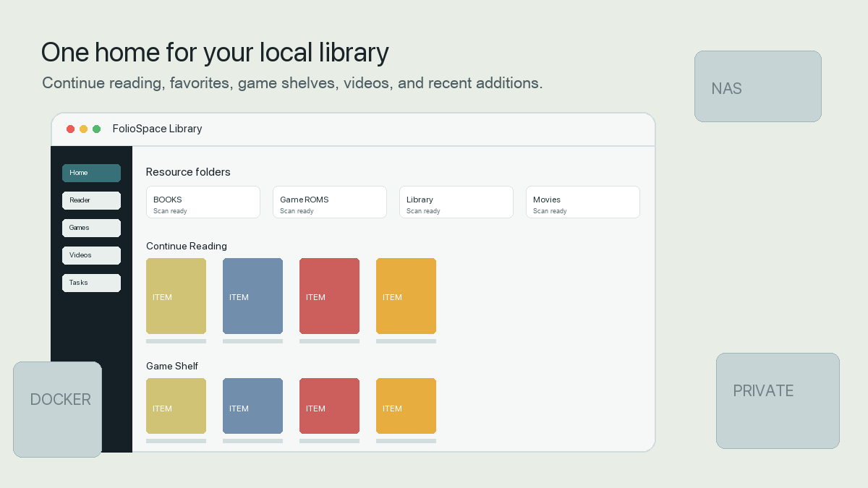Click progress bar under red Continue Reading item
Viewport: 868px width, 488px height.
click(x=329, y=341)
